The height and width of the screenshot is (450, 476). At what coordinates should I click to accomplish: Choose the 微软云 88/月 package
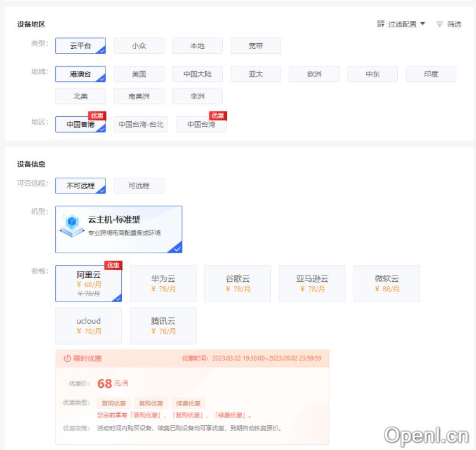tap(387, 284)
